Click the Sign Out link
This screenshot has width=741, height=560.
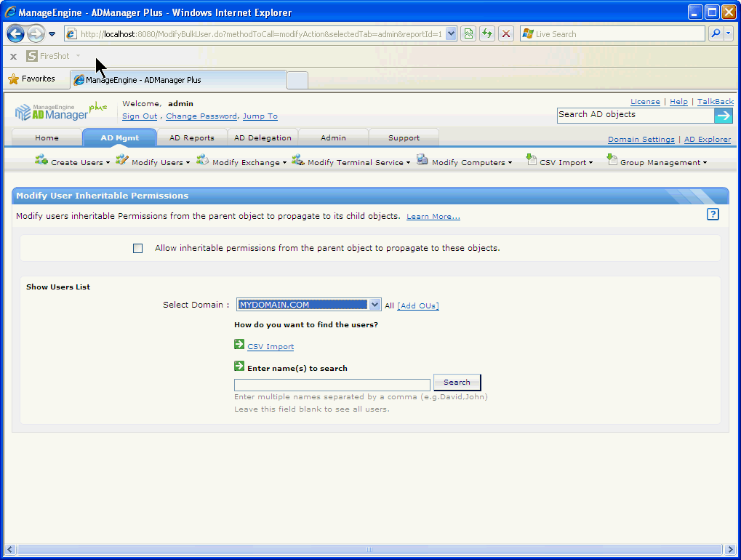tap(140, 116)
